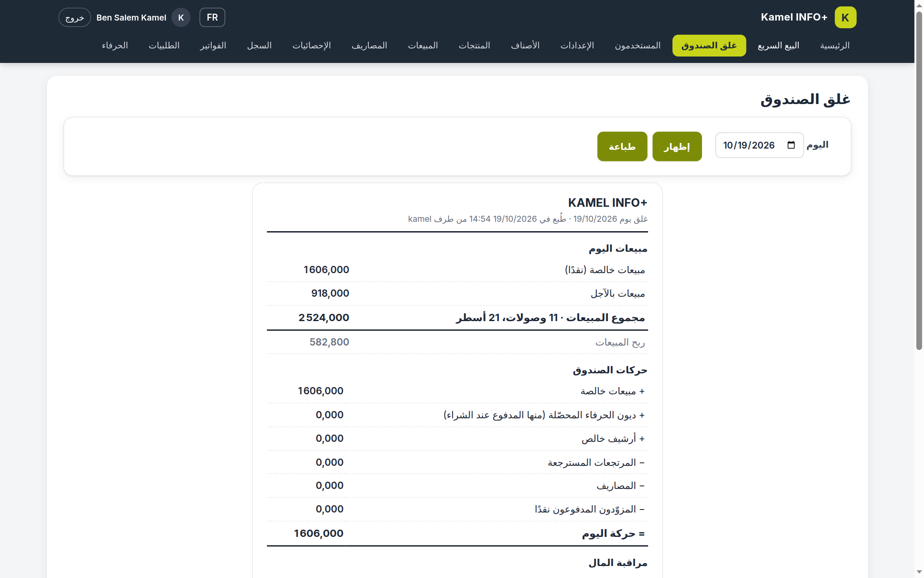Switch language with the FR button
924x578 pixels.
[x=212, y=18]
